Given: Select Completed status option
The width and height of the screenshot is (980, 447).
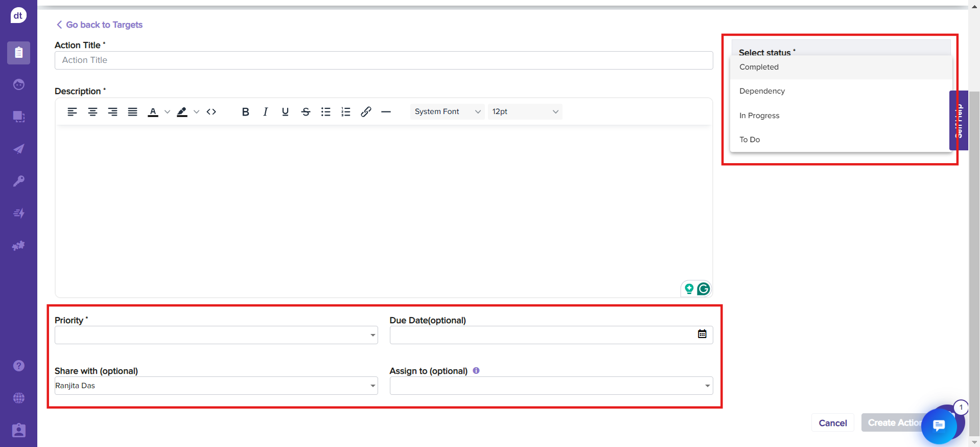Looking at the screenshot, I should point(759,67).
